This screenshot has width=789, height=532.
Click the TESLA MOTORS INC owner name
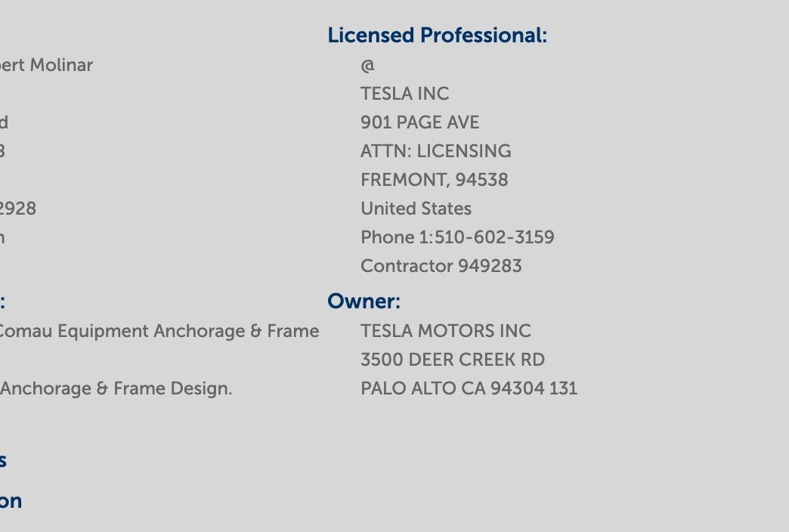(446, 331)
